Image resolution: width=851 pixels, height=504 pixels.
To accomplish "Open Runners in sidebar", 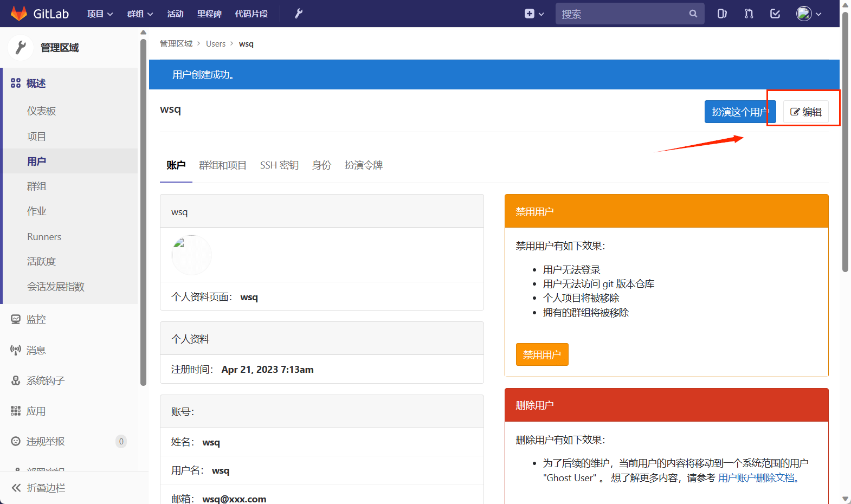I will [44, 237].
